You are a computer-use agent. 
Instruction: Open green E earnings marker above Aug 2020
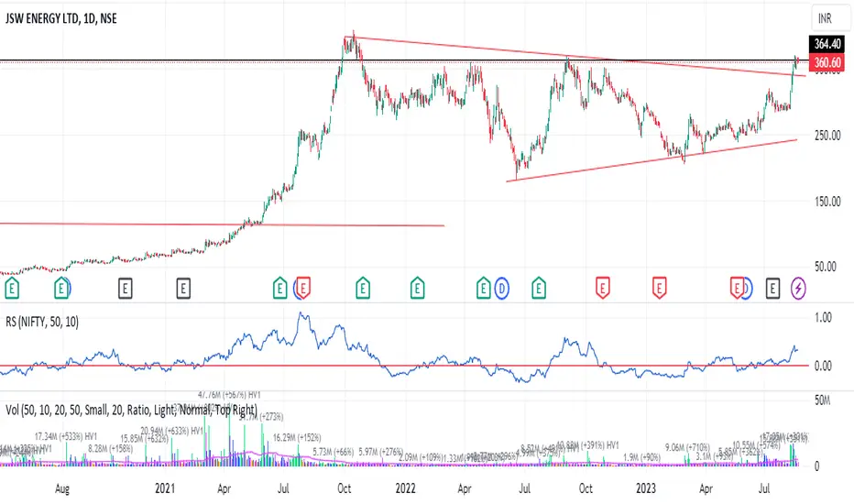(x=61, y=289)
